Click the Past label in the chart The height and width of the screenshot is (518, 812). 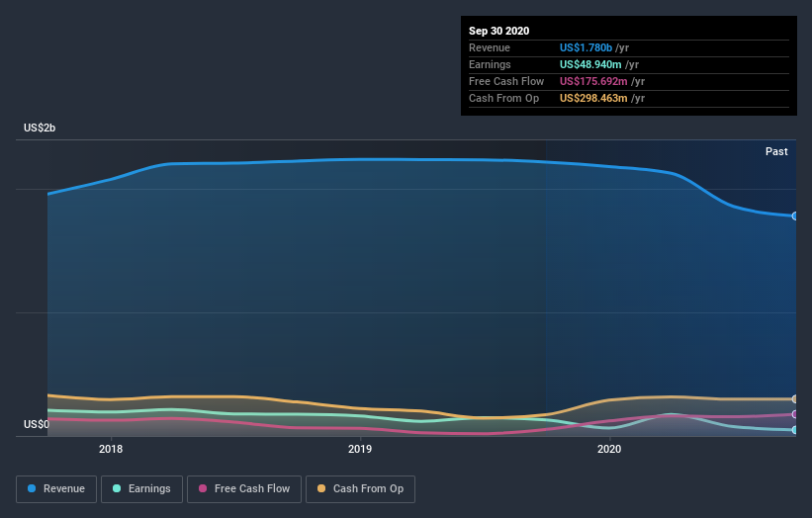pos(776,151)
